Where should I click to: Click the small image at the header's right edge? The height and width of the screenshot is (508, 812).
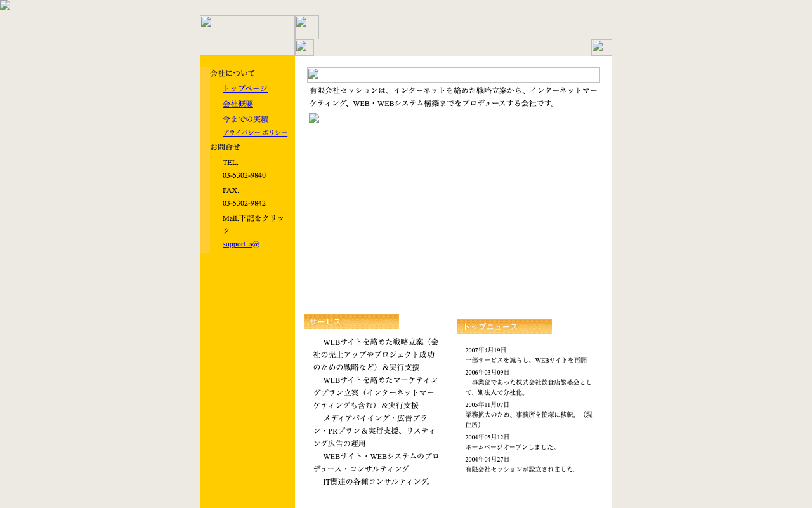(601, 48)
